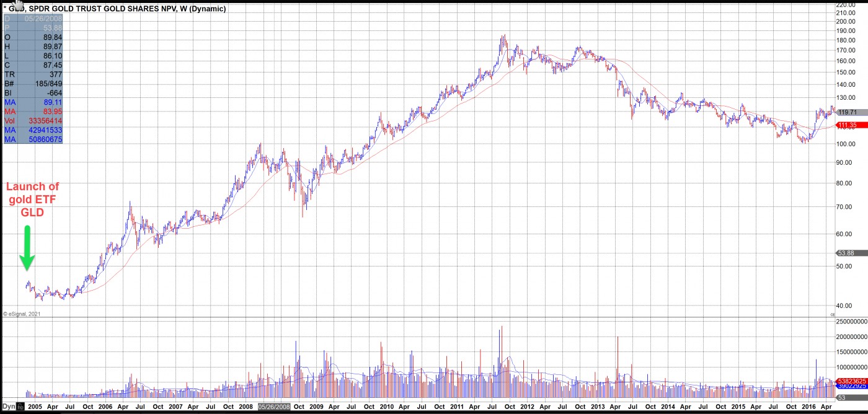
Task: Click the small scroll arrow above the volume scale
Action: click(x=833, y=314)
